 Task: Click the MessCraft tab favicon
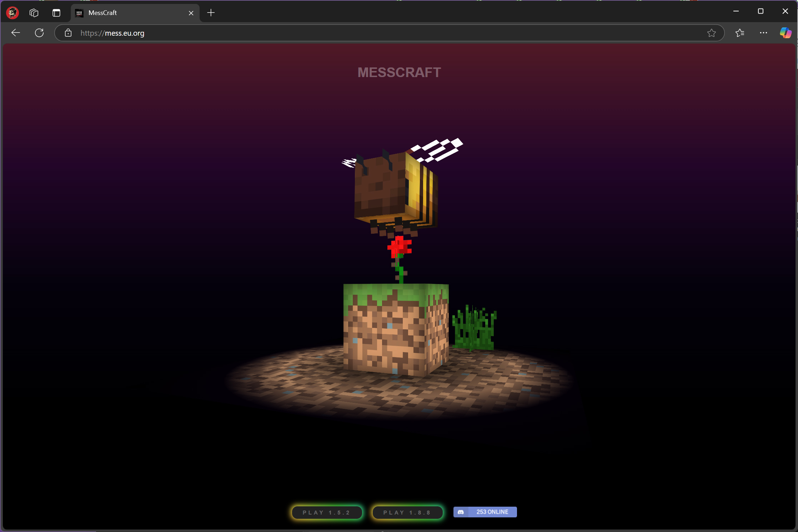tap(79, 13)
